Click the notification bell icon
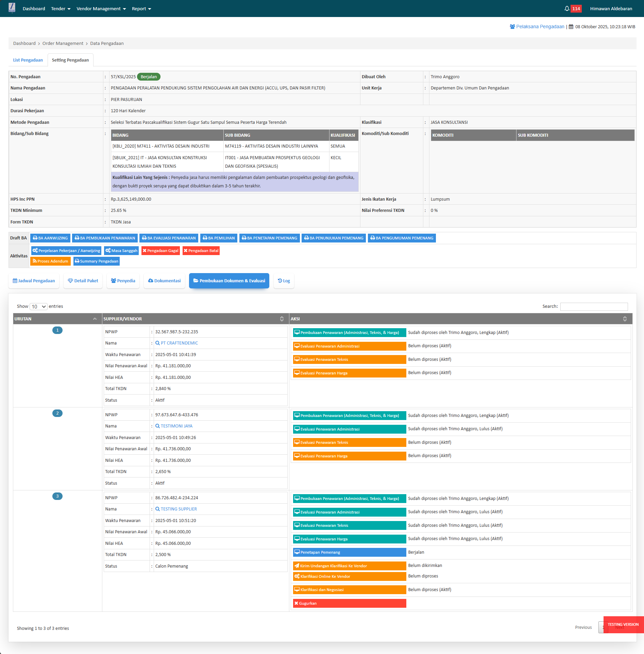644x654 pixels. click(567, 9)
